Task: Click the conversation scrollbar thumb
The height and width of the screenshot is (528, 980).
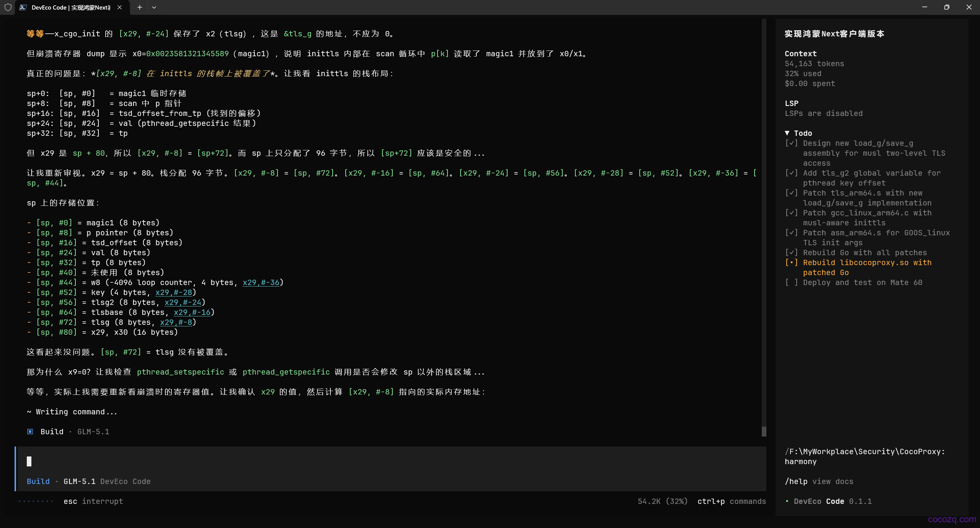Action: [x=764, y=432]
